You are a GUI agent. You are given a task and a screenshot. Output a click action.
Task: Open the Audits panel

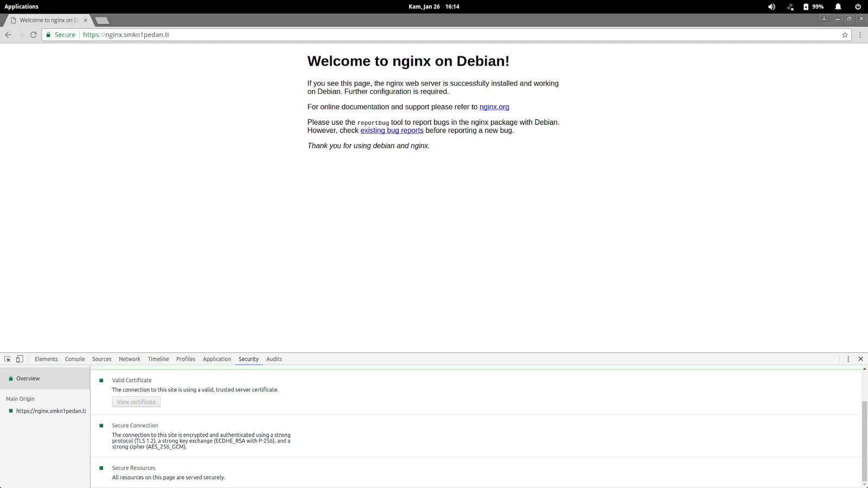[274, 359]
